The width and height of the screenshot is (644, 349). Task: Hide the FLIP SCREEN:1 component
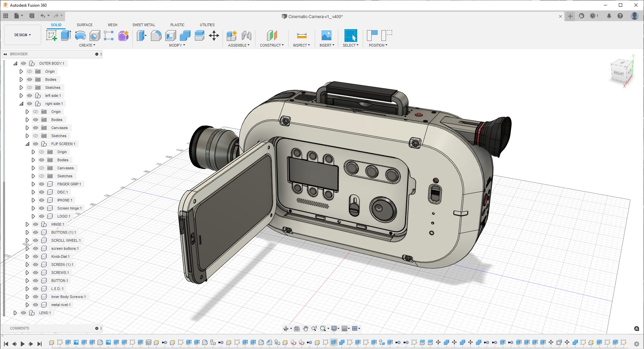[x=36, y=144]
